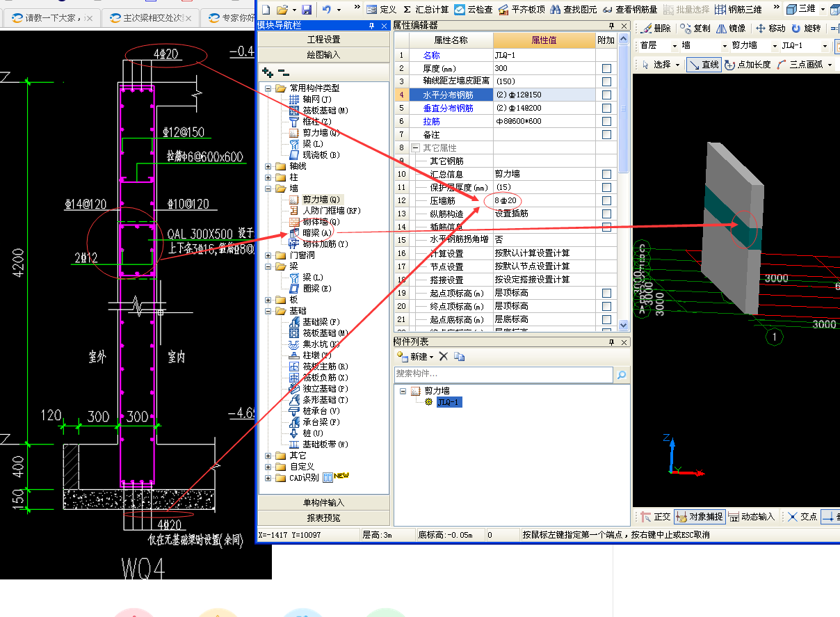This screenshot has height=617, width=840.
Task: Collapse the 其它属性 property group
Action: [415, 147]
